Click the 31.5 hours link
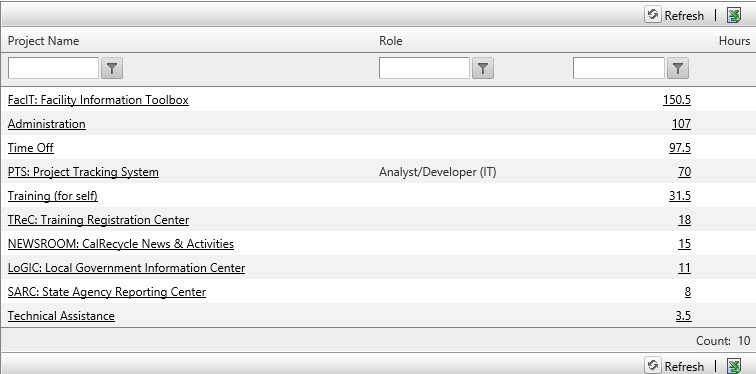The width and height of the screenshot is (756, 374). point(680,196)
